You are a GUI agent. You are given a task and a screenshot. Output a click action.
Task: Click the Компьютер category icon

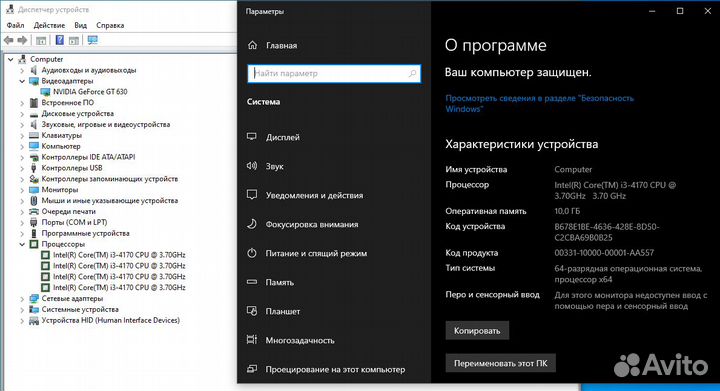34,146
